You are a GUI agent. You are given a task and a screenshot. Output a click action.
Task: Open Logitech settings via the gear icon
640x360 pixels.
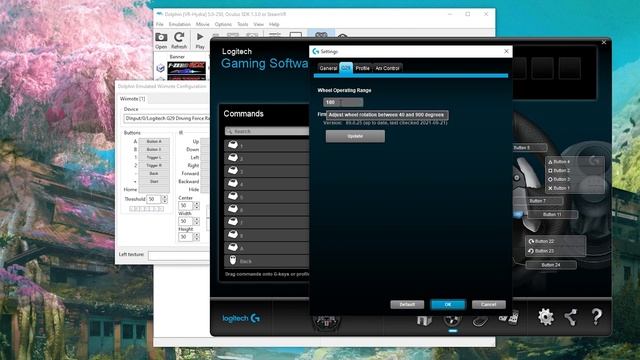coord(545,317)
